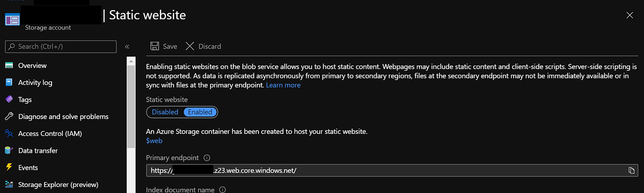Click the Overview icon in sidebar
Image resolution: width=644 pixels, height=193 pixels.
(x=9, y=66)
